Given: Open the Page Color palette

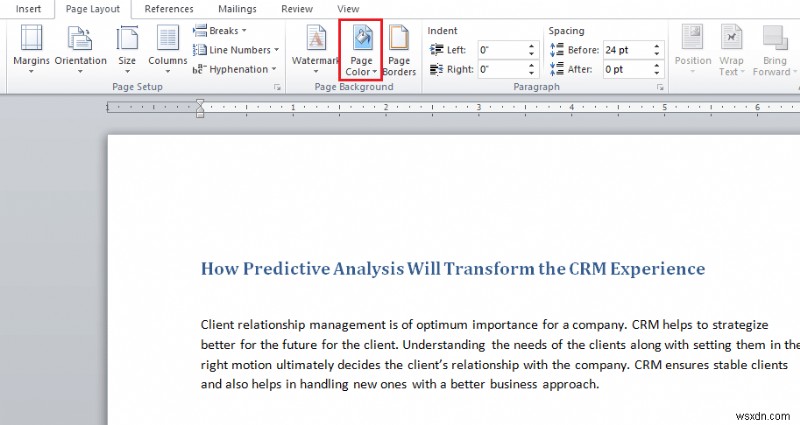Looking at the screenshot, I should tap(361, 50).
